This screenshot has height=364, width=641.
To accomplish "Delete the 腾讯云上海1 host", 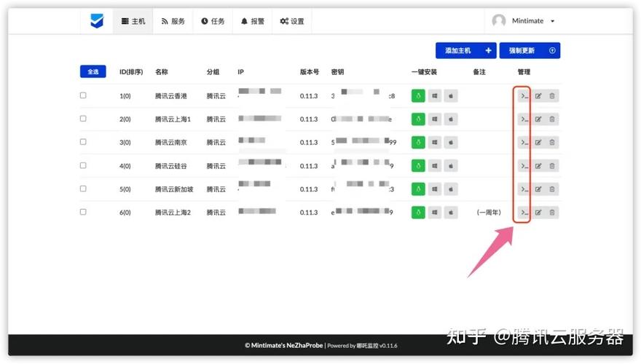I will tap(552, 119).
